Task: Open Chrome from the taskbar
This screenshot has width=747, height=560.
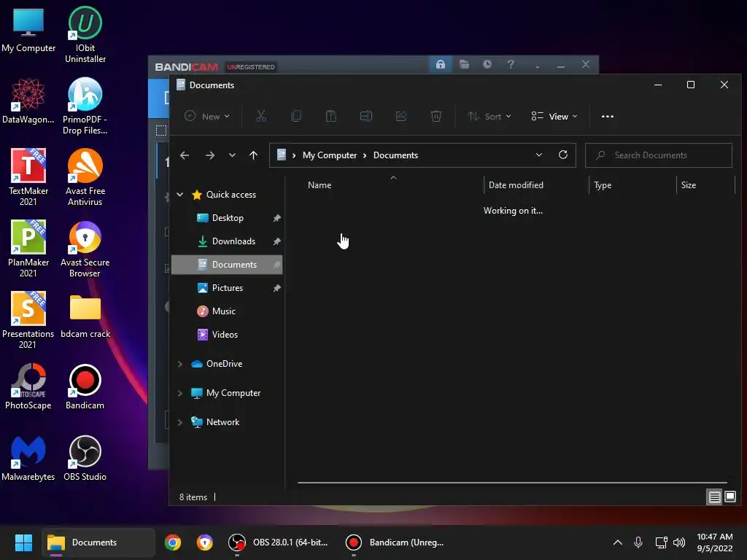Action: (x=172, y=542)
